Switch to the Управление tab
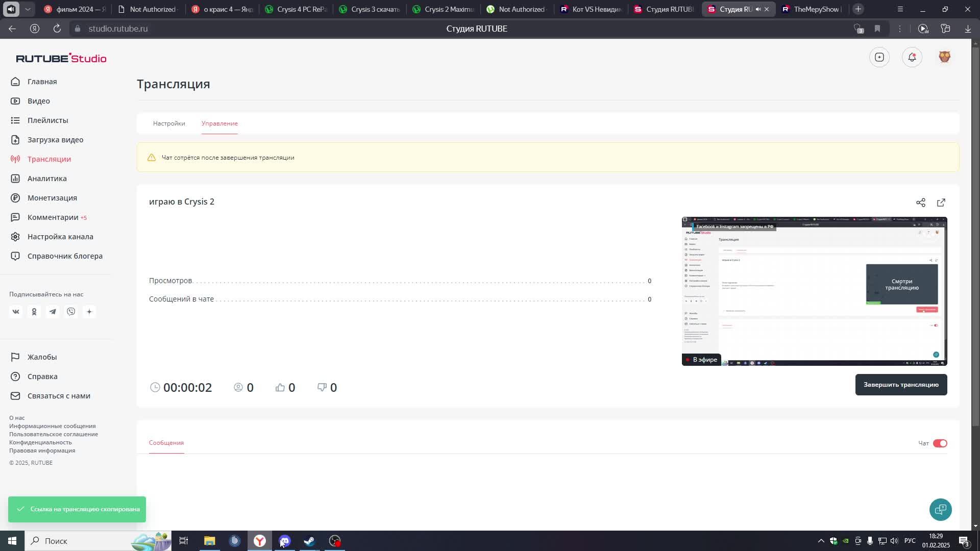Image resolution: width=980 pixels, height=551 pixels. pos(219,123)
